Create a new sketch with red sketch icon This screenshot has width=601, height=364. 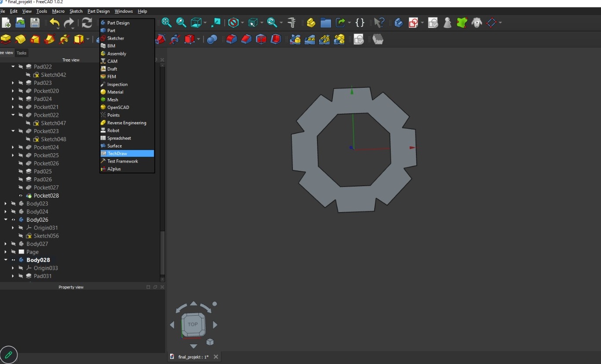pos(413,22)
